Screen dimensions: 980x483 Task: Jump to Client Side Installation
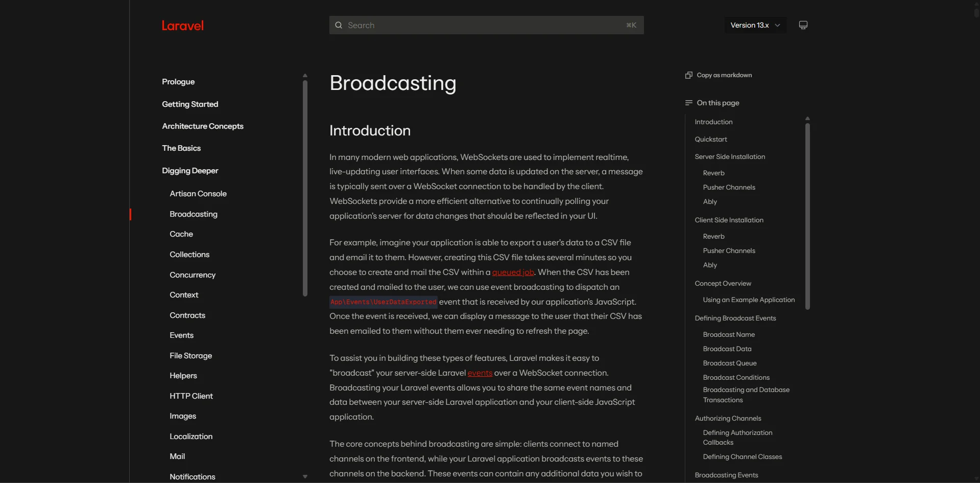[729, 220]
